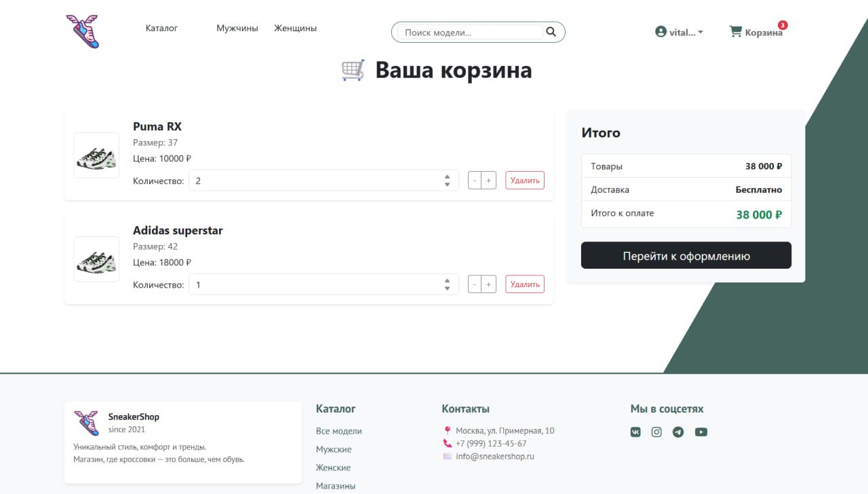Click the Adidas superstar product title

tap(178, 230)
